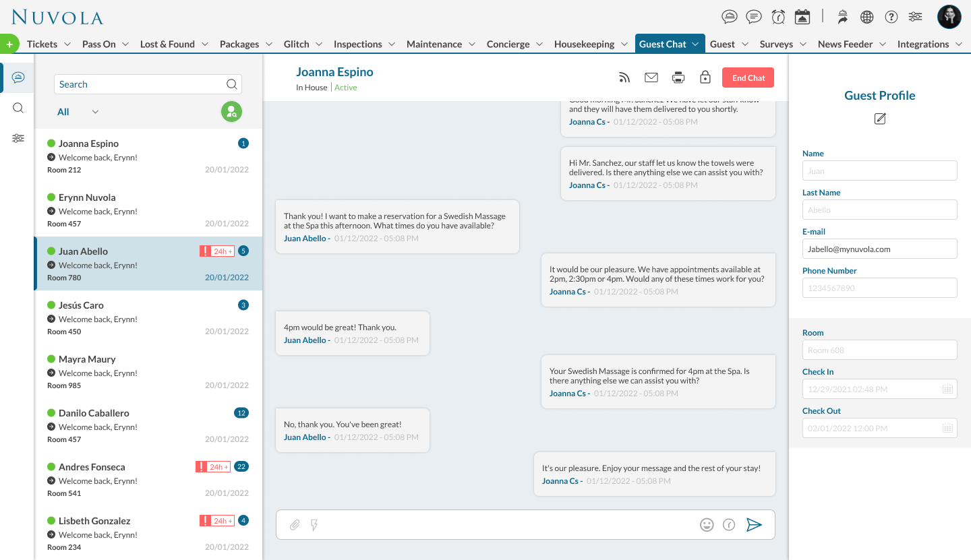Click the magnifier inside the Search box
971x560 pixels.
[231, 84]
